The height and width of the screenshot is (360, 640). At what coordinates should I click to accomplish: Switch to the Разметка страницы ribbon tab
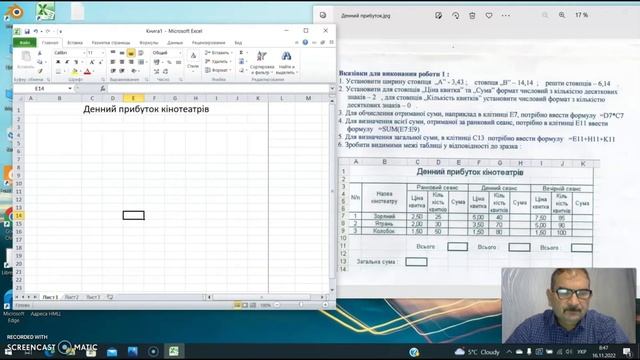pyautogui.click(x=111, y=42)
